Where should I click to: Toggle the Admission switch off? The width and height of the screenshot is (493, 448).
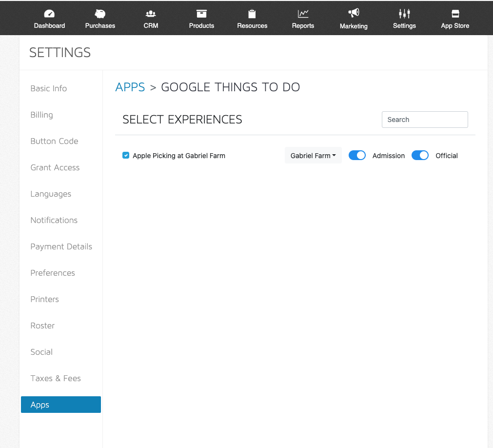click(x=357, y=155)
